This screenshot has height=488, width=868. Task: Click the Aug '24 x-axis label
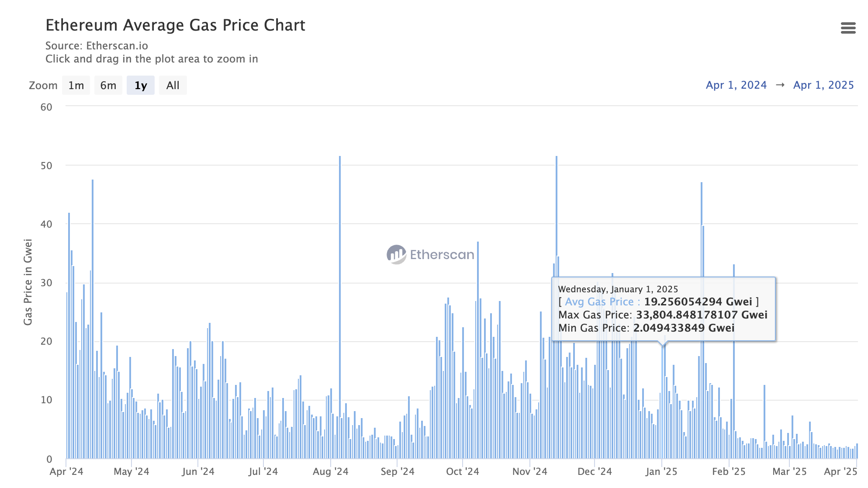click(x=331, y=472)
